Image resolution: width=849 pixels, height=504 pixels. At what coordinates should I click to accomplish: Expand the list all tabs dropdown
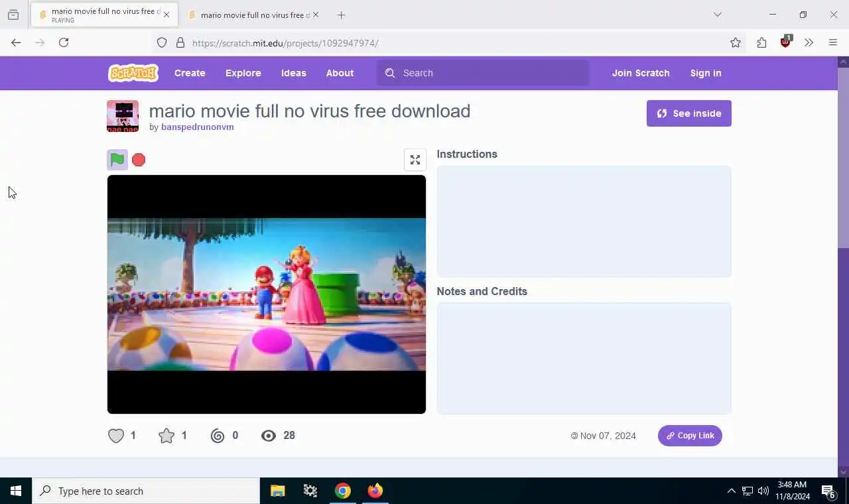click(x=717, y=15)
